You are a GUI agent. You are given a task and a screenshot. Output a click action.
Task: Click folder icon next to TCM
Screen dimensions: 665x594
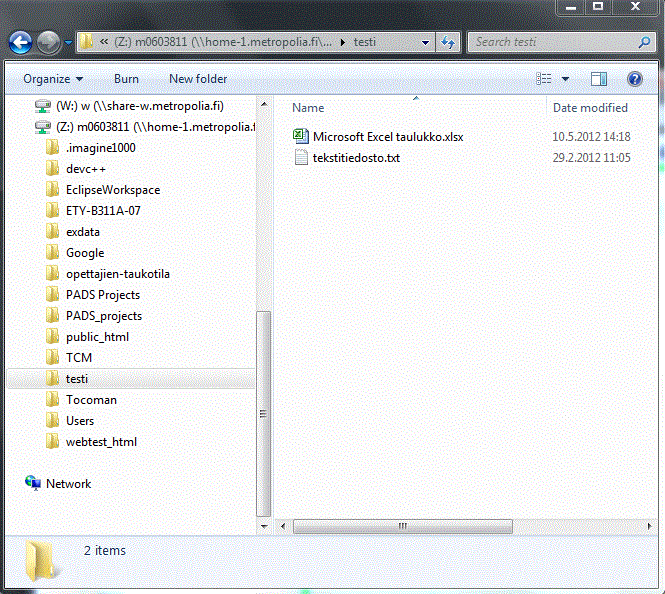coord(52,357)
